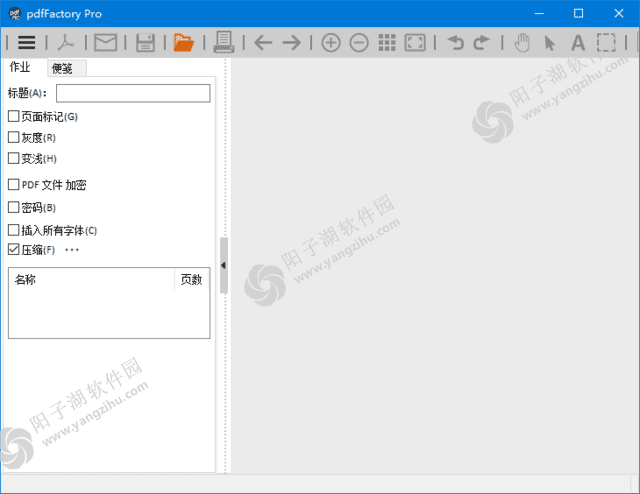Switch to the 作业 tab
640x494 pixels.
pos(20,67)
